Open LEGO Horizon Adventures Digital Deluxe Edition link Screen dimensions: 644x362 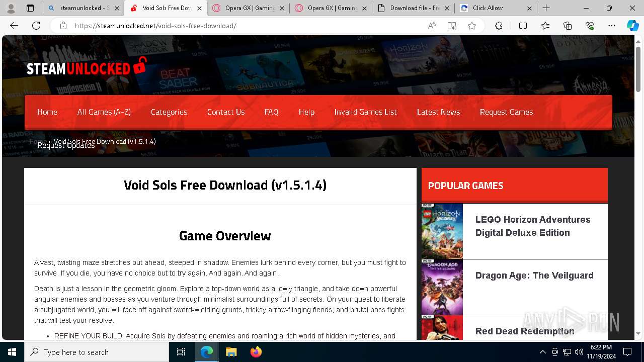(x=533, y=226)
